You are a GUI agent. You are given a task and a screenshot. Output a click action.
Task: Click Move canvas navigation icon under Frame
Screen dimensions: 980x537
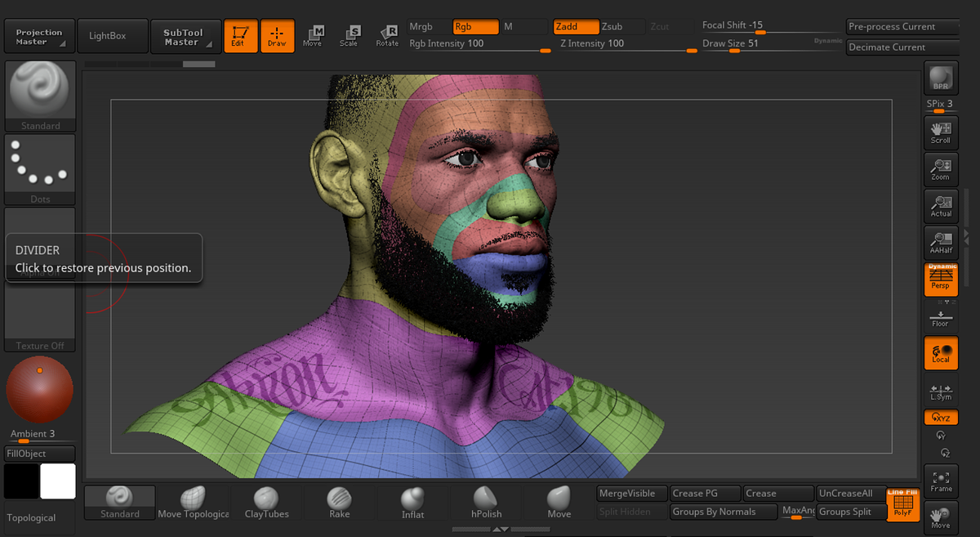tap(941, 517)
